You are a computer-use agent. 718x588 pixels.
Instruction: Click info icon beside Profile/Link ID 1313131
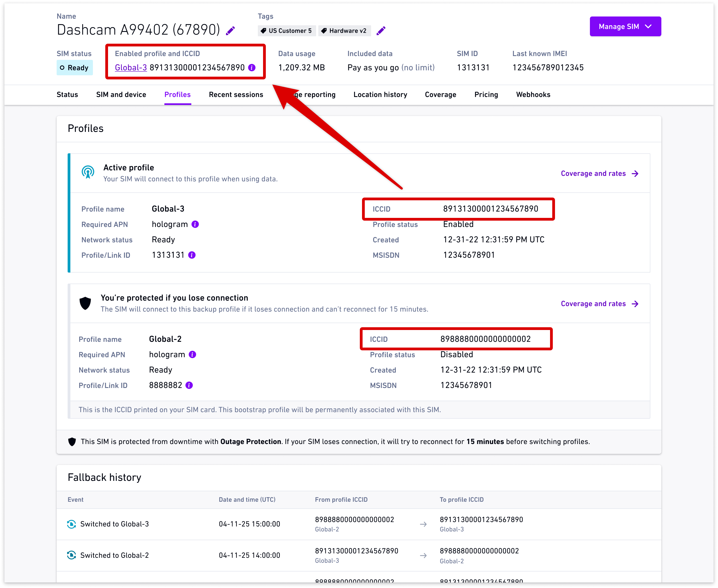pos(192,255)
